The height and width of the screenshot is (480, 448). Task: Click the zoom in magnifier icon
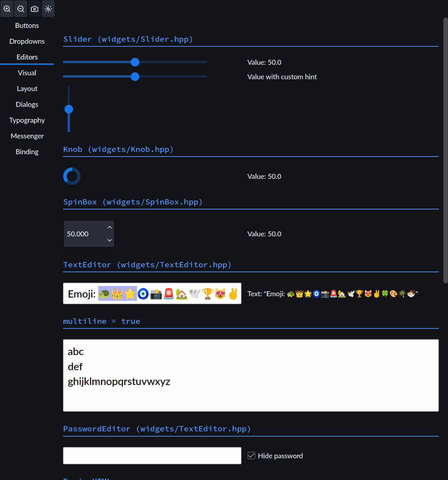pyautogui.click(x=7, y=9)
